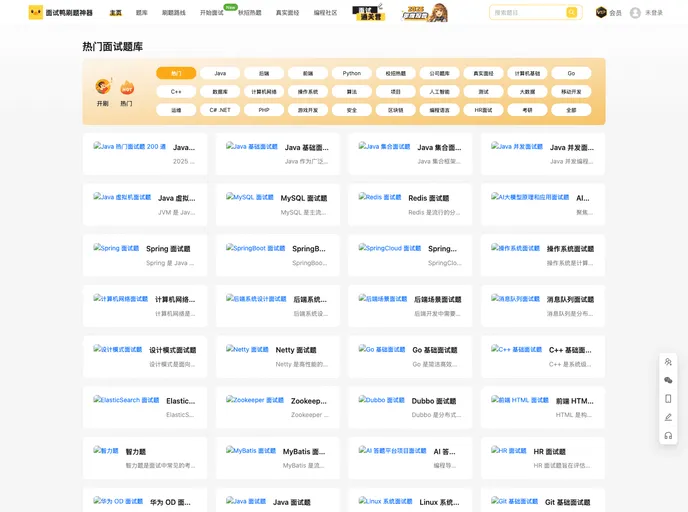Click the mobile phone icon in sidebar
The width and height of the screenshot is (688, 512).
click(668, 398)
